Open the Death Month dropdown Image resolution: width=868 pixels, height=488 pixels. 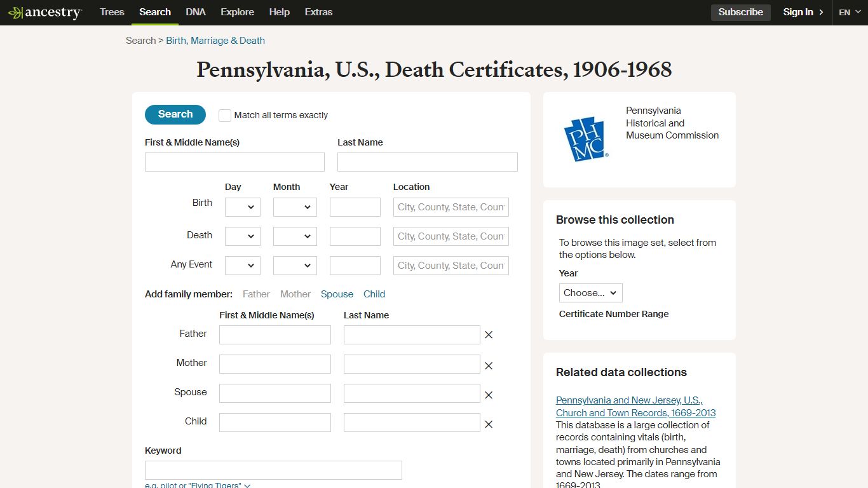pyautogui.click(x=295, y=236)
